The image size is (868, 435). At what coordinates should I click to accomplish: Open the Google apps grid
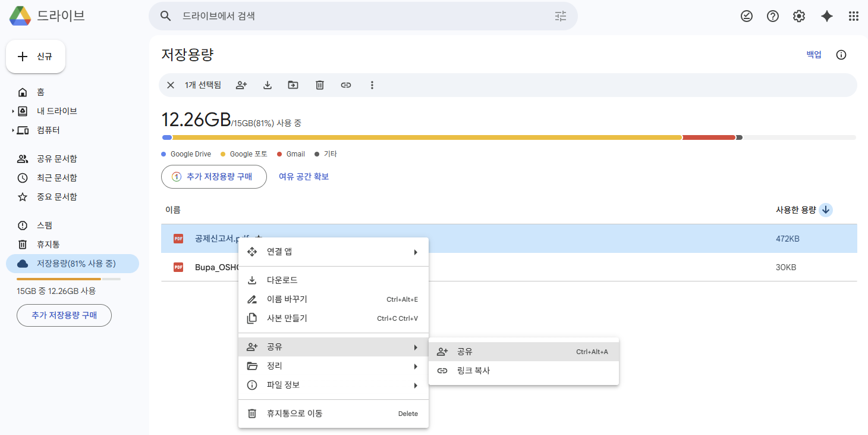(854, 16)
